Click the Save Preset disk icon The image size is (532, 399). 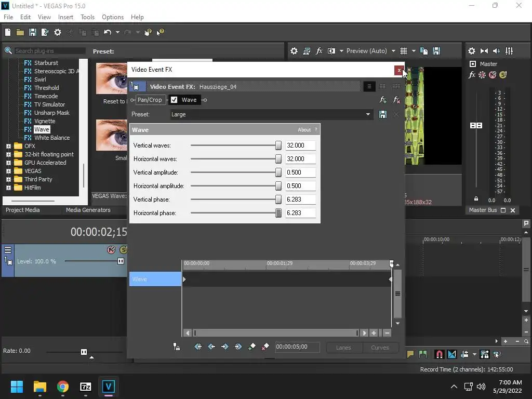pos(383,114)
